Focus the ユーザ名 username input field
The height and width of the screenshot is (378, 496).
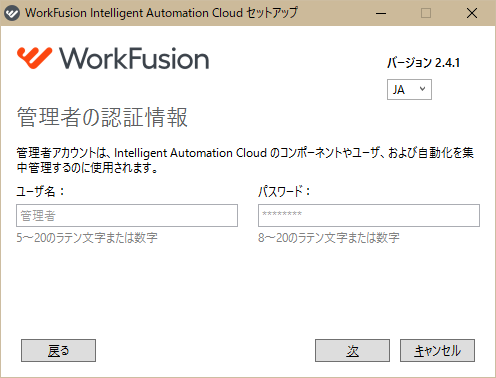(x=127, y=216)
